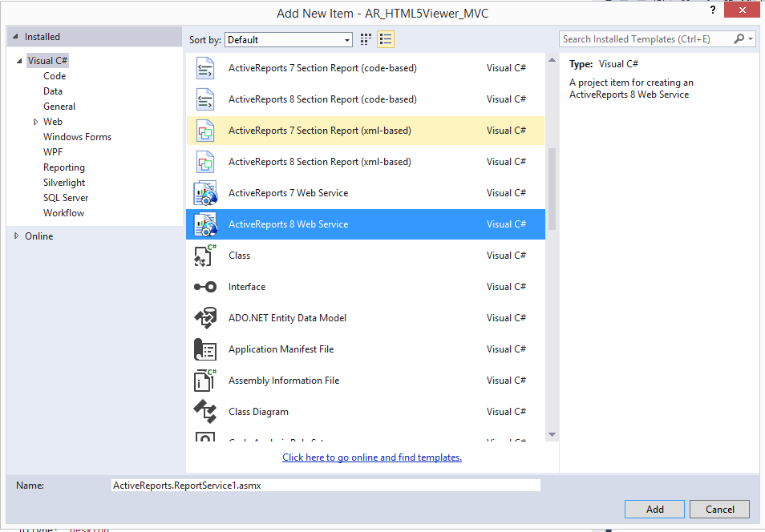Select Assembly Information File text
Image resolution: width=765 pixels, height=532 pixels.
coord(284,381)
